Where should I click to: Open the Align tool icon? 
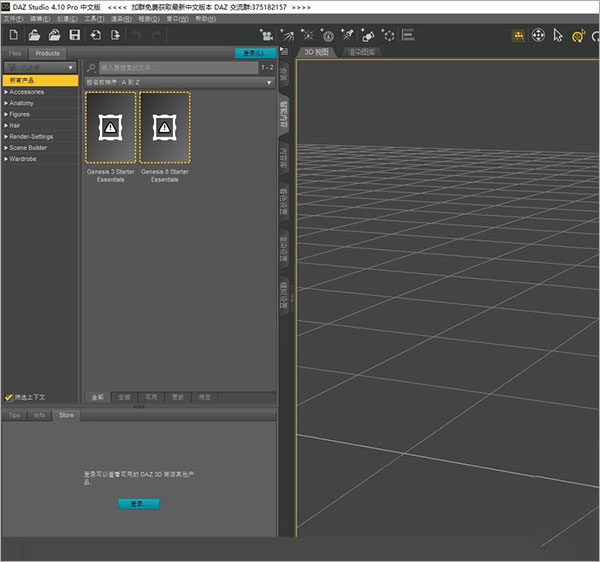408,35
